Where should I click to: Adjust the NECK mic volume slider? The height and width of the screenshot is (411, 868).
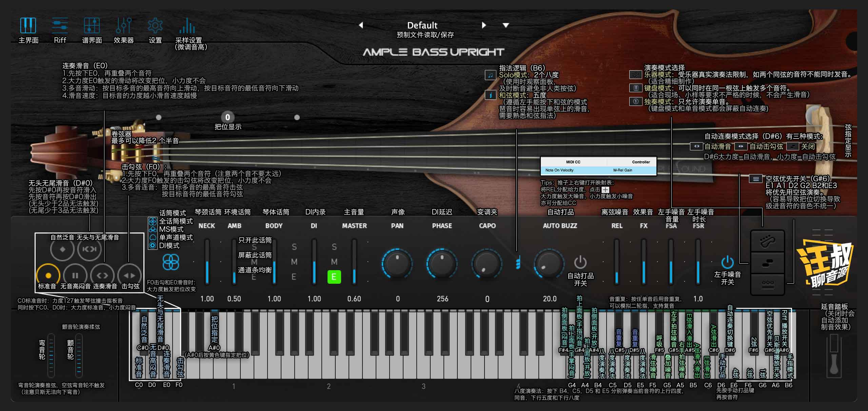click(207, 261)
